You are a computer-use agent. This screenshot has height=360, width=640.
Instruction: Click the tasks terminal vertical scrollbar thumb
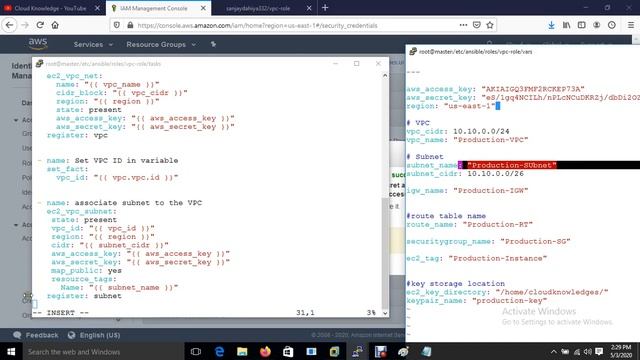pyautogui.click(x=385, y=253)
